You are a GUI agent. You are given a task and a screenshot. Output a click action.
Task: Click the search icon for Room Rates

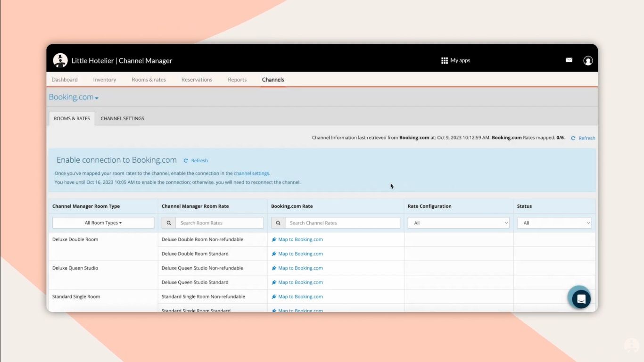pos(169,223)
